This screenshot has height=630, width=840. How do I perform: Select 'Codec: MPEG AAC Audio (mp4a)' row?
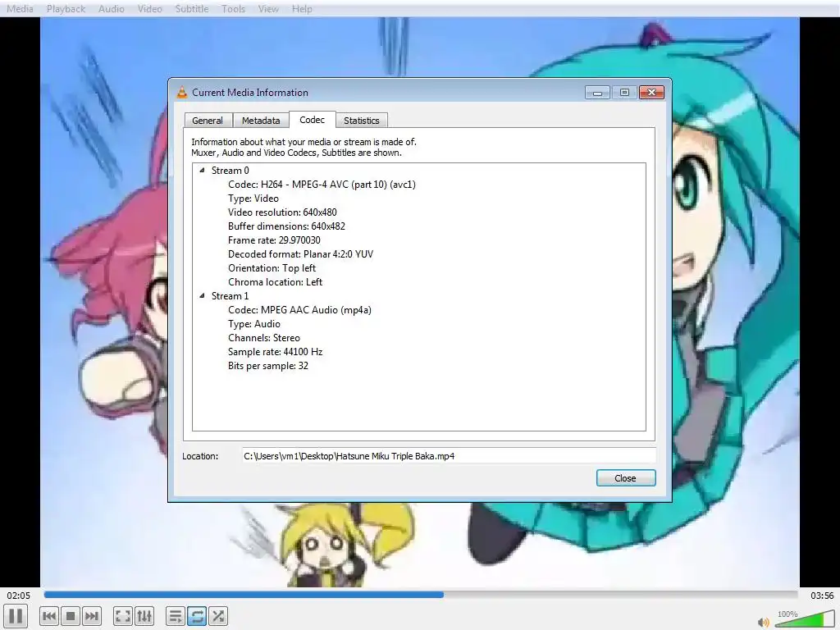tap(300, 309)
